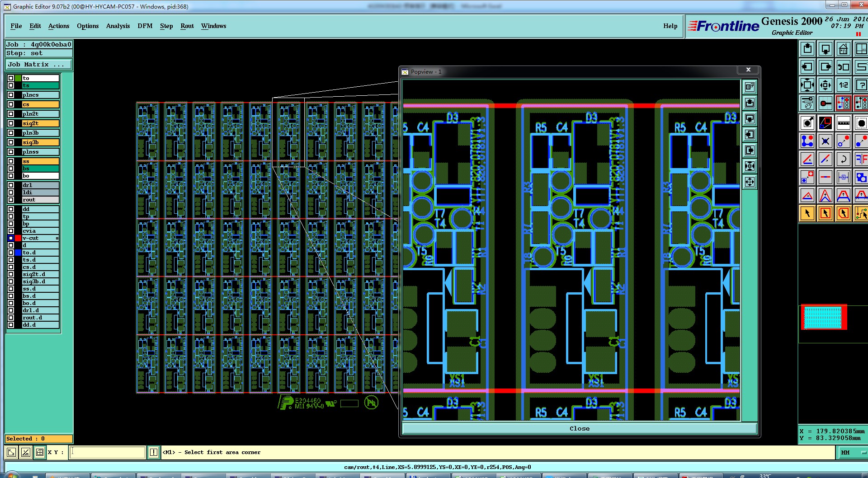
Task: Click the 1:2 scale icon
Action: coord(844,85)
